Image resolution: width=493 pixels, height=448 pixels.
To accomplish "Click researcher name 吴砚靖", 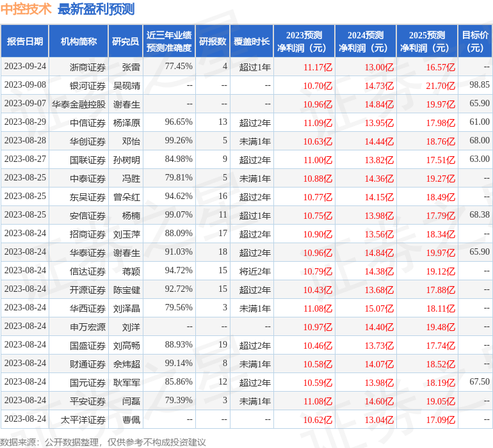I will tap(126, 86).
